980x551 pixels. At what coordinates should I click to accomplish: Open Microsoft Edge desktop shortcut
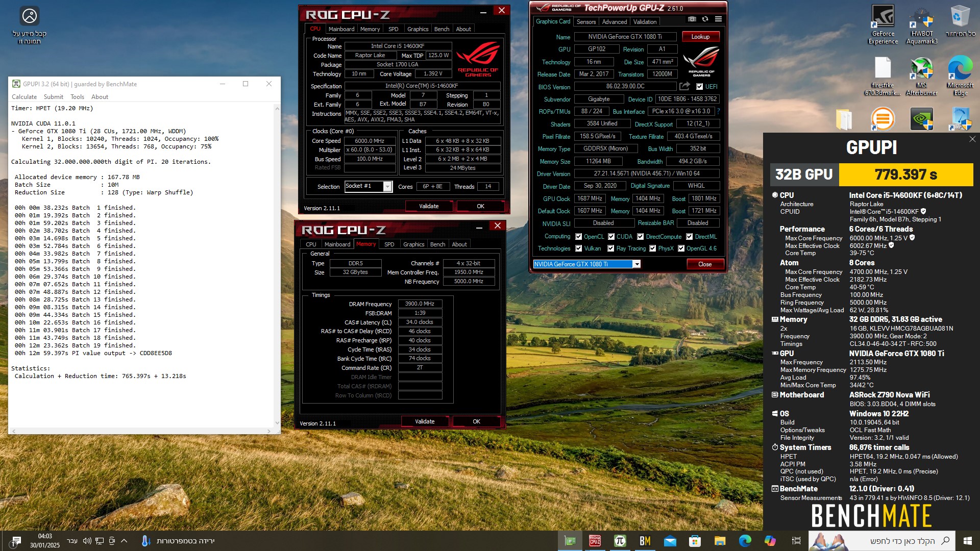[x=961, y=76]
